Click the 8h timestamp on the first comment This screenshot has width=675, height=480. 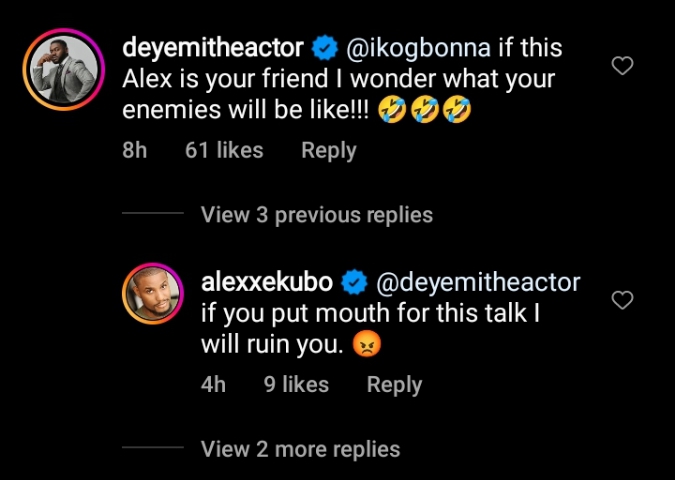134,151
